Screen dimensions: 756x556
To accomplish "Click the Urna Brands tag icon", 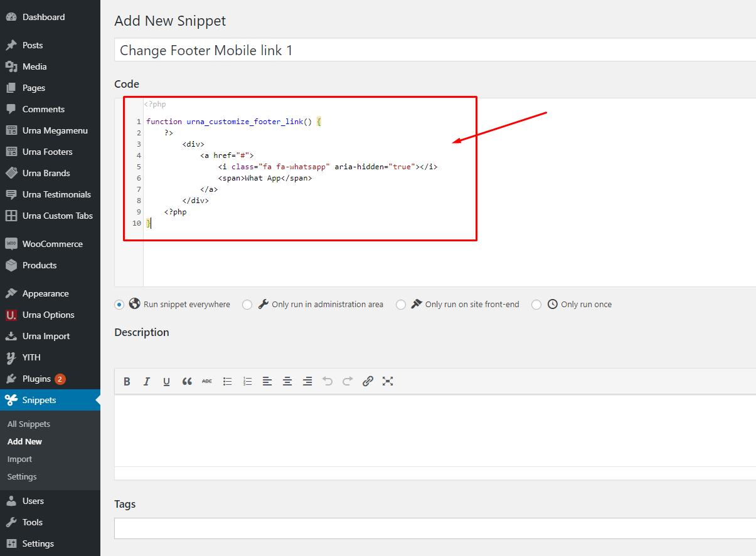I will point(11,173).
